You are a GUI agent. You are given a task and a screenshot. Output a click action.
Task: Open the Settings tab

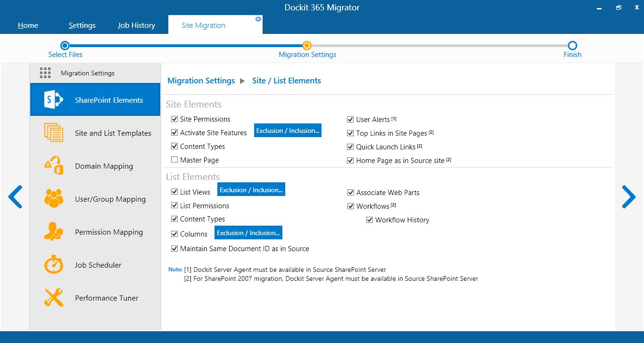click(x=82, y=25)
